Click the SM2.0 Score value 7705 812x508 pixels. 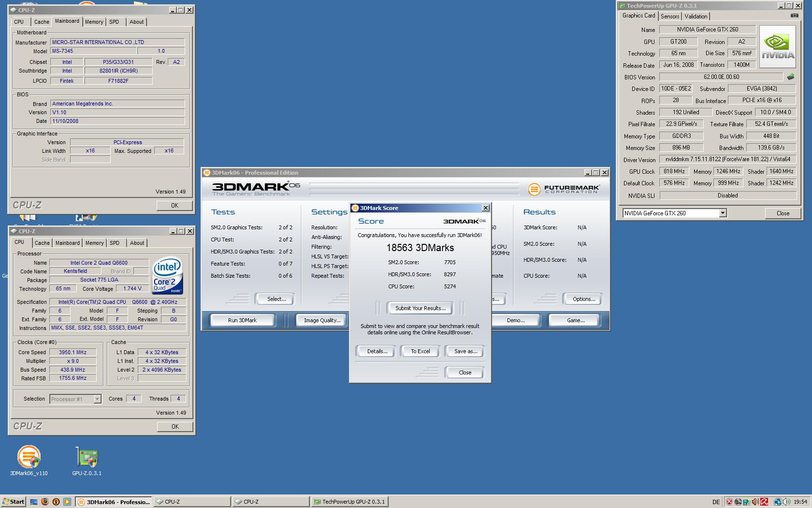pyautogui.click(x=449, y=262)
